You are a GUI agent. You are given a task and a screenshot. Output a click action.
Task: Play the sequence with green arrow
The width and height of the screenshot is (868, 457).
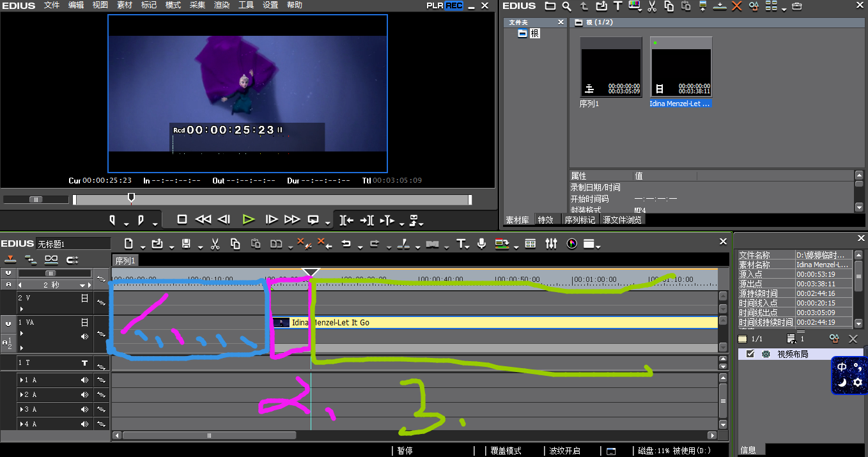point(249,219)
